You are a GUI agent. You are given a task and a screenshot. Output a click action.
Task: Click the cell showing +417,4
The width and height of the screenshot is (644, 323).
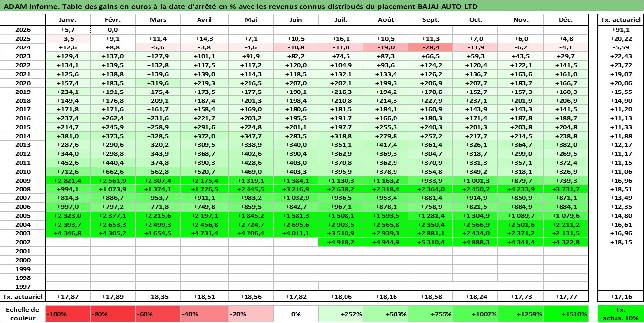[386, 145]
